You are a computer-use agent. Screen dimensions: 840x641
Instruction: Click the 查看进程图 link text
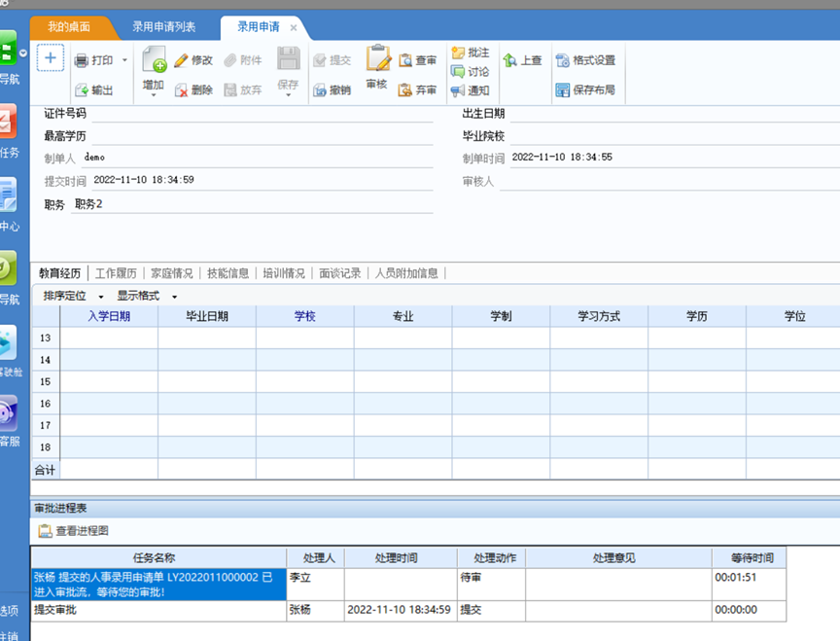[82, 530]
